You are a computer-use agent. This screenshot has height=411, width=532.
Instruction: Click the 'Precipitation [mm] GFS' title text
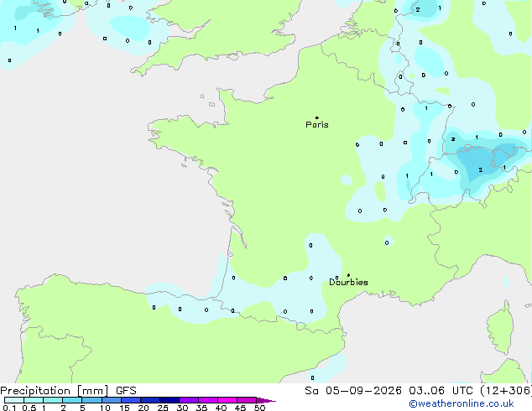[x=68, y=391]
